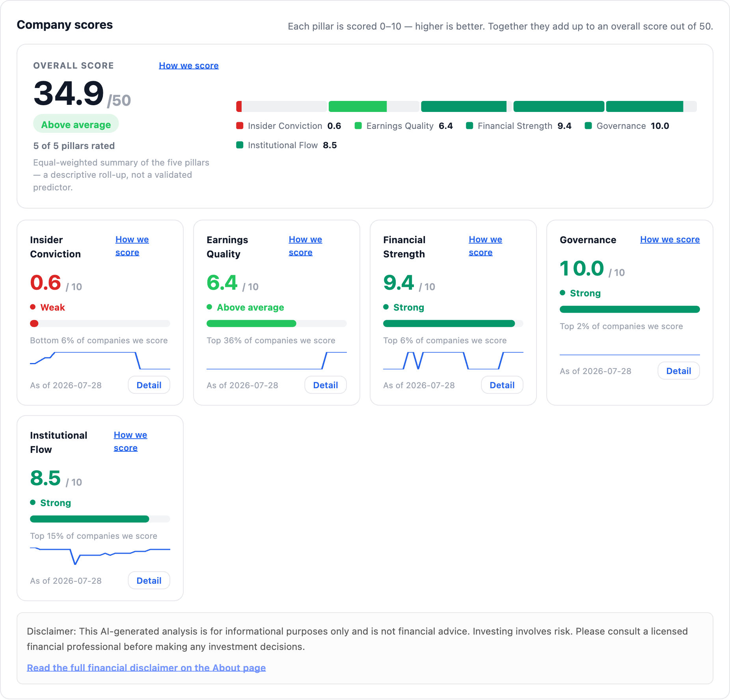The height and width of the screenshot is (700, 730).
Task: Click the 9.4 score on Financial Strength card
Action: pos(399,283)
